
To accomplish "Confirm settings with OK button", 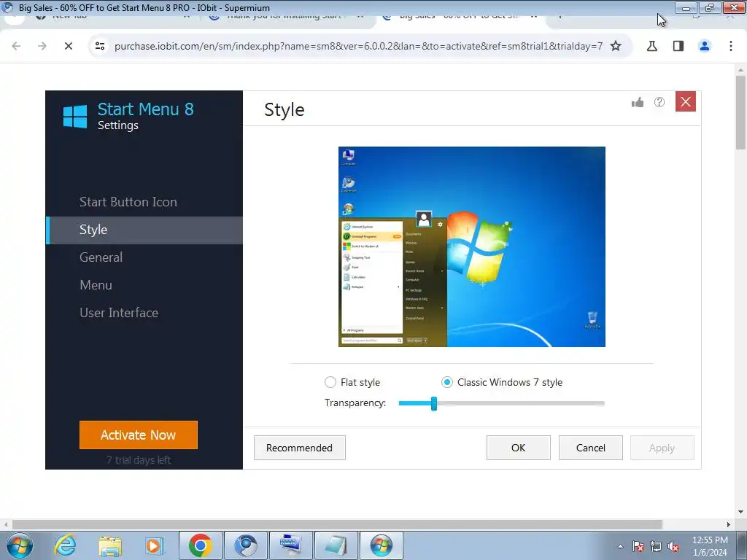I will (x=519, y=448).
